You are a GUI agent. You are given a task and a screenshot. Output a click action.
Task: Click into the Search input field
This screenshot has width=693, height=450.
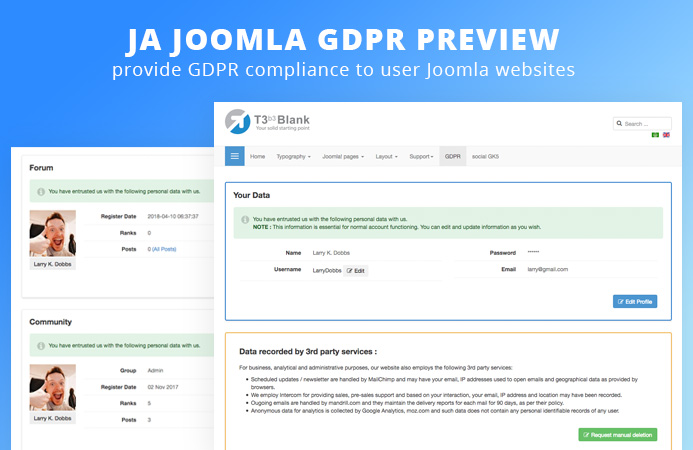(x=642, y=124)
